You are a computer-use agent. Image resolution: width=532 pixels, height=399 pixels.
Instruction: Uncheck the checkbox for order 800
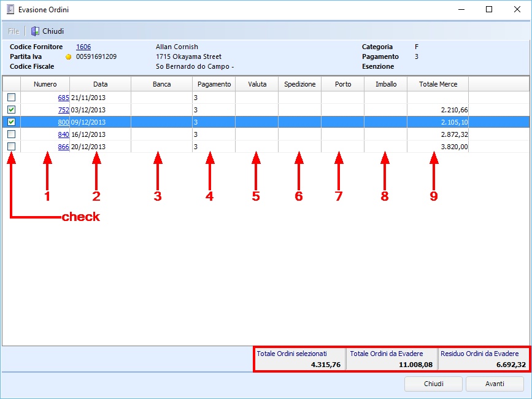click(11, 122)
